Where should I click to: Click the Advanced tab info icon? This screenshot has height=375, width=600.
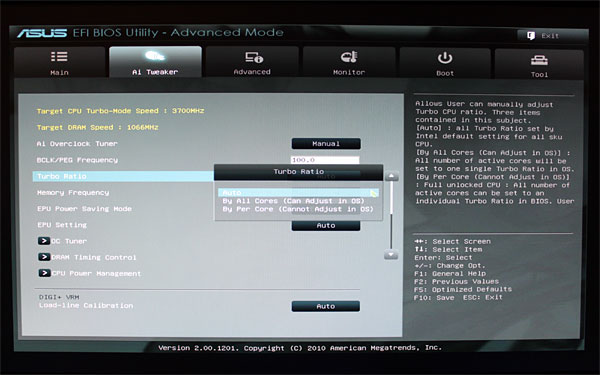254,57
